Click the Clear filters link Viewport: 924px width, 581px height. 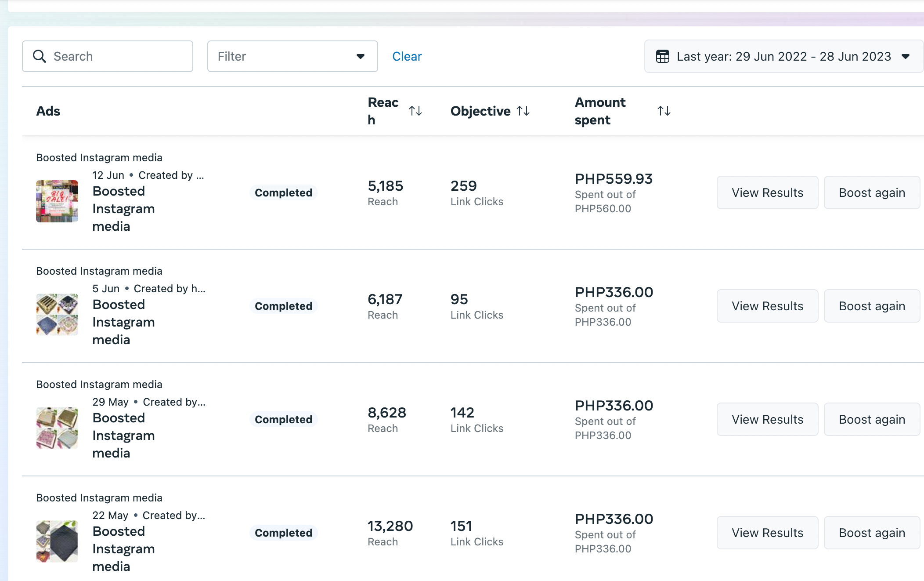407,56
